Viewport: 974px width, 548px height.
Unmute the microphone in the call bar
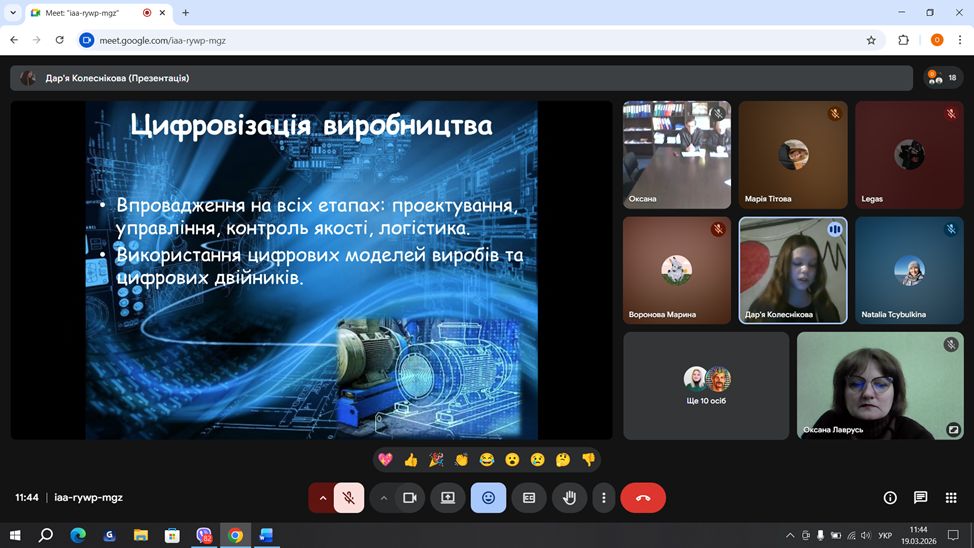coord(348,497)
